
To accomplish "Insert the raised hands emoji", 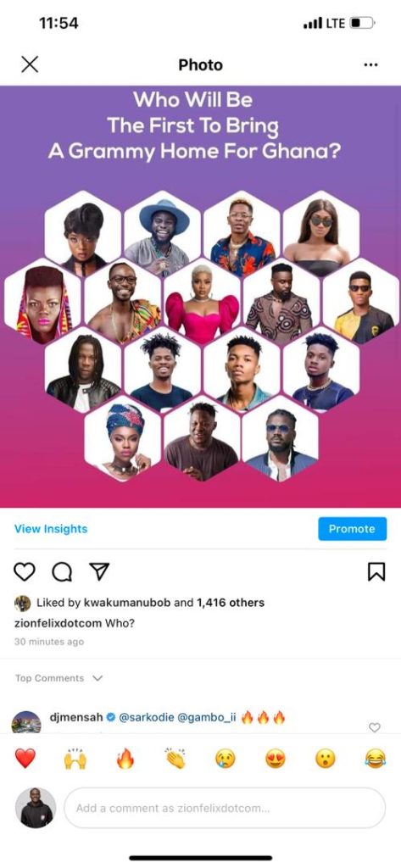I will [75, 759].
